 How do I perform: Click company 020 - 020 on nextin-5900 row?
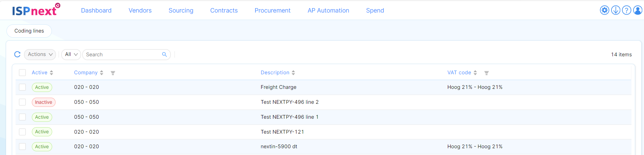tap(87, 147)
